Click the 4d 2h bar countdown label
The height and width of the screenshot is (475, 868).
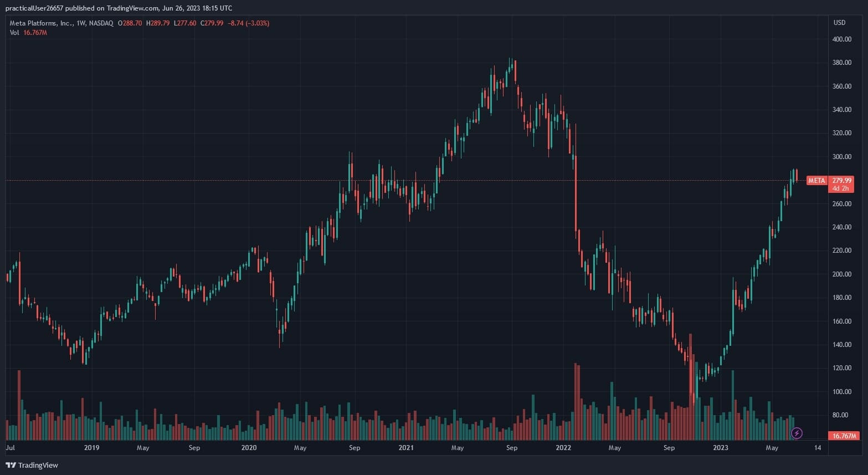click(x=840, y=188)
